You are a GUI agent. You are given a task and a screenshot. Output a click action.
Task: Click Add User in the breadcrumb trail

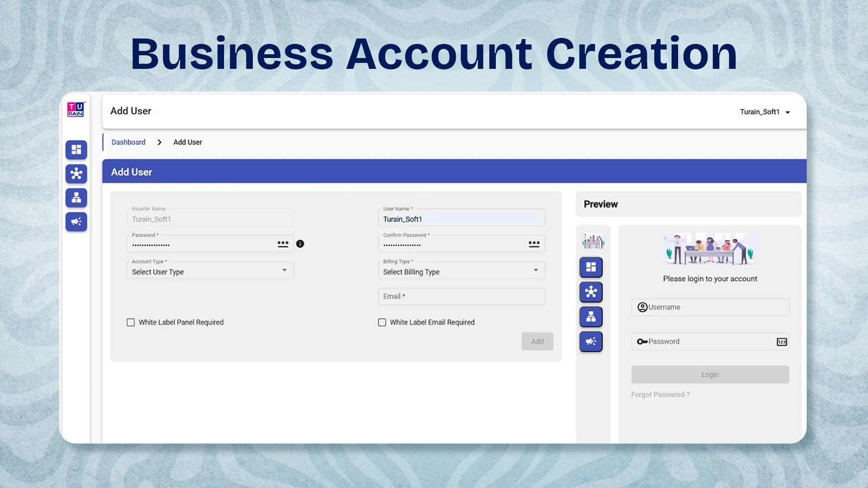[x=187, y=142]
